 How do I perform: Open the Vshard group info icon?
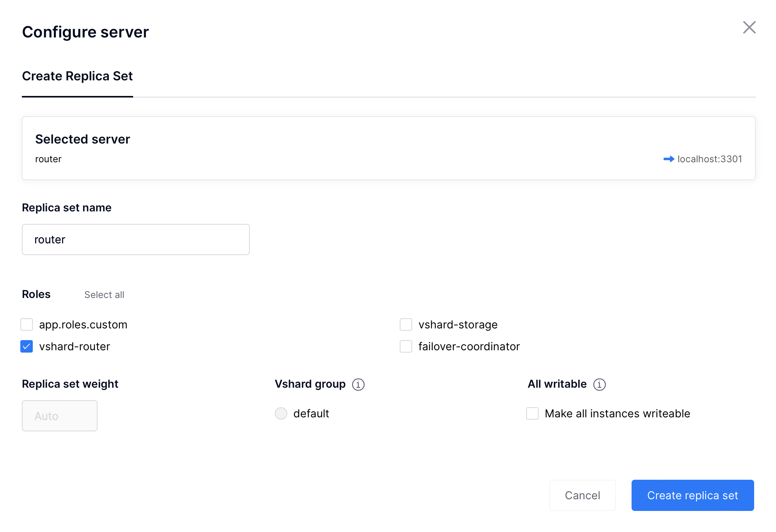[358, 385]
